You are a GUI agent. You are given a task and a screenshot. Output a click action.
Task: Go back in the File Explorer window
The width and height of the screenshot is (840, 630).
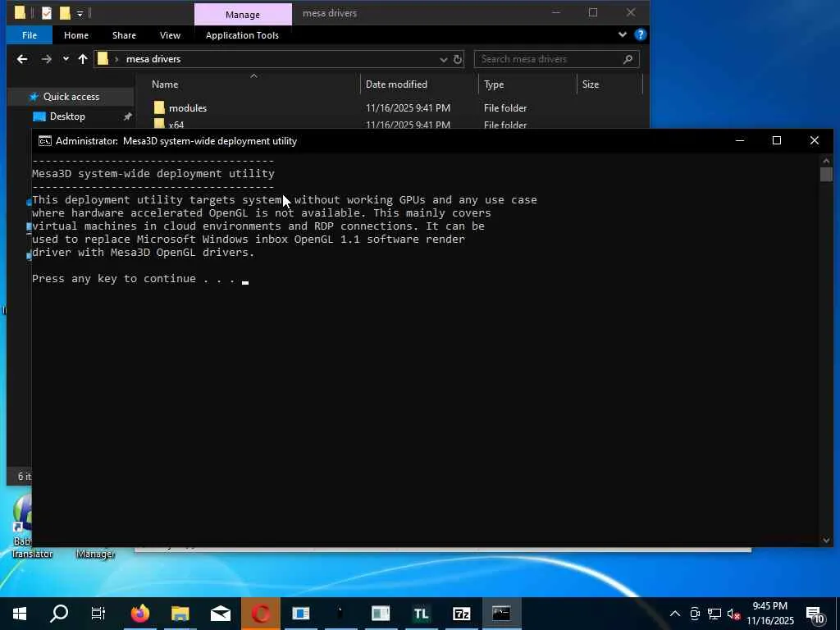pyautogui.click(x=22, y=59)
